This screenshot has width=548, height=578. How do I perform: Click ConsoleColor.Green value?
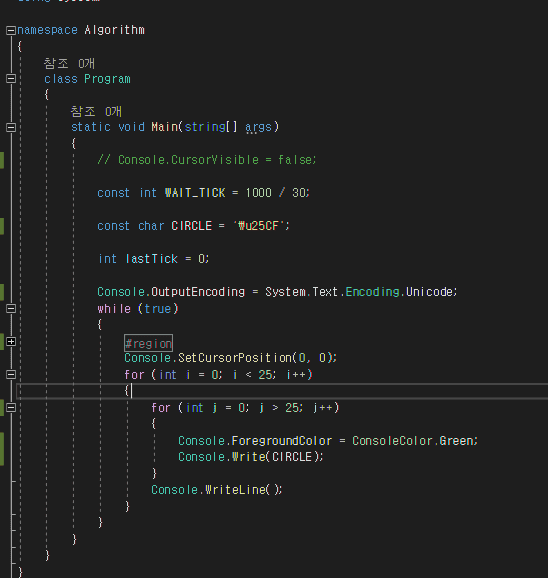click(x=413, y=441)
